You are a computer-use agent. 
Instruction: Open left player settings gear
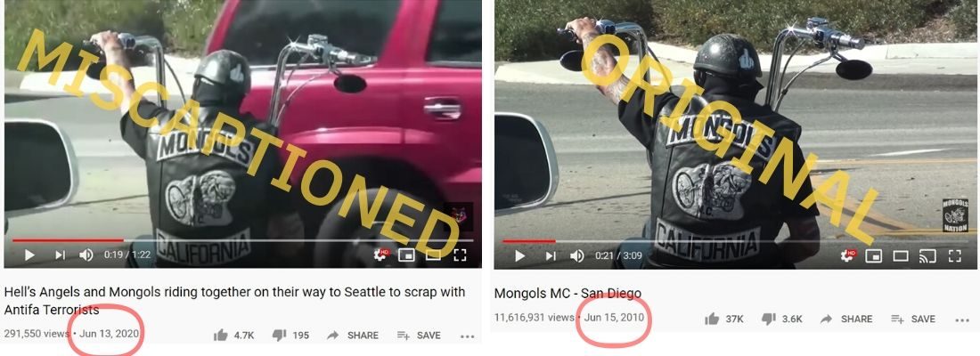[380, 255]
